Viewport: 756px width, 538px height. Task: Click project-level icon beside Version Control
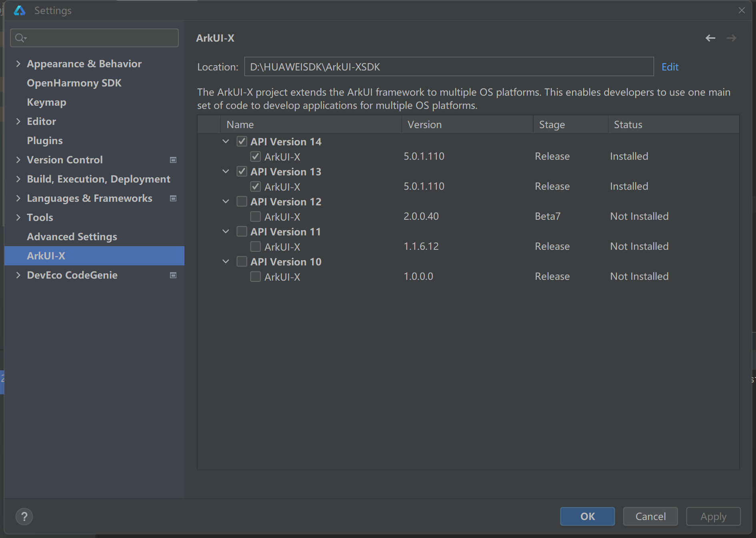tap(173, 160)
